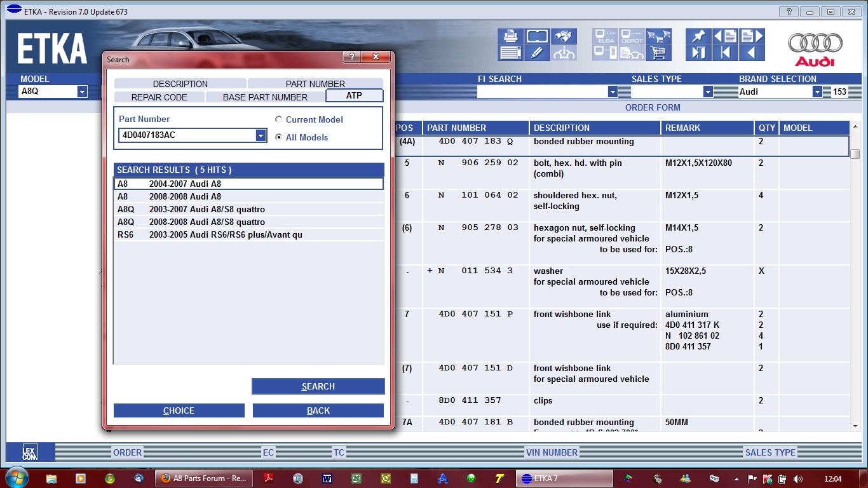
Task: Open the binoculars search icon
Action: click(x=564, y=36)
